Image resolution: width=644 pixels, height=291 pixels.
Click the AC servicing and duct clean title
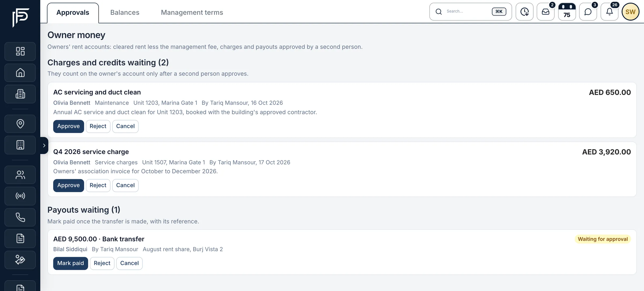97,92
